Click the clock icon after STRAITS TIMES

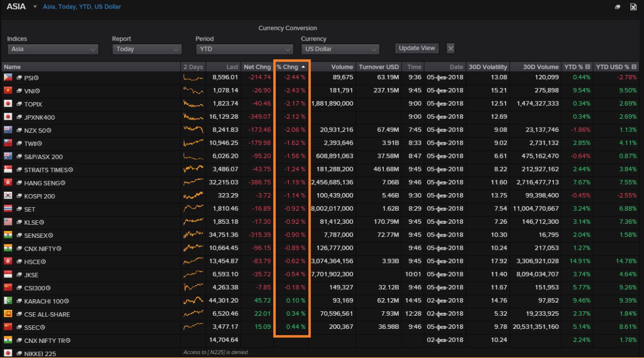coord(71,170)
